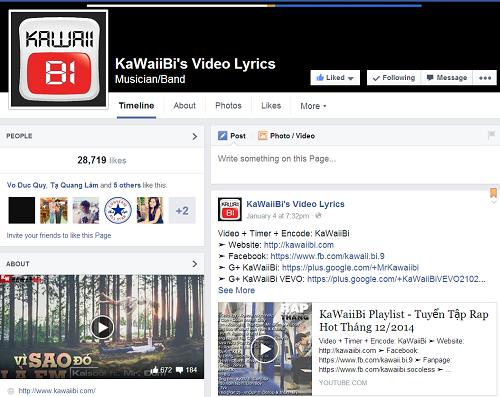Select the Post composer tab
Screen dimensions: 500x397
pyautogui.click(x=232, y=136)
